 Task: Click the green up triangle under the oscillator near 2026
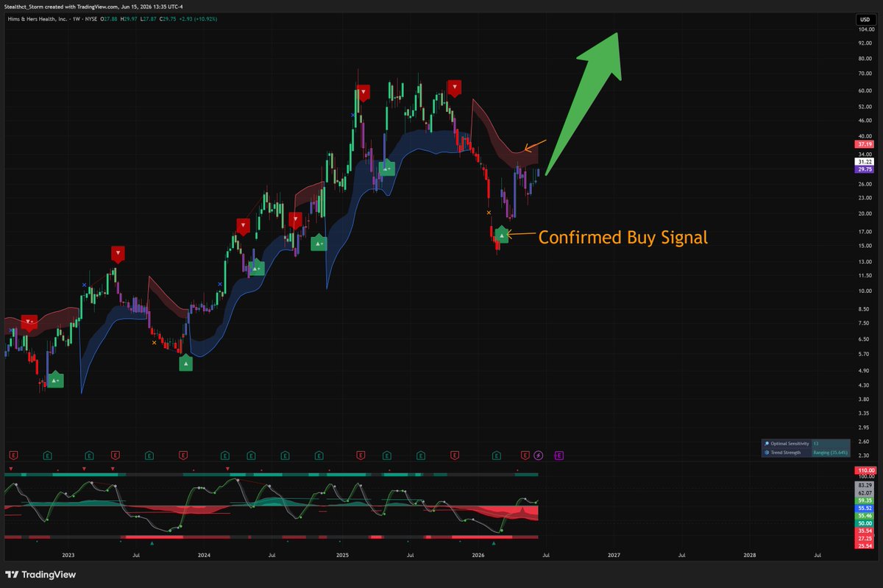(494, 543)
